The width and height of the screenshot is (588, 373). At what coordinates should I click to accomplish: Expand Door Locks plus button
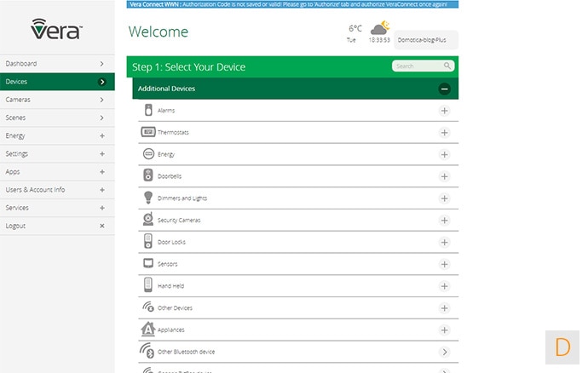pos(444,242)
